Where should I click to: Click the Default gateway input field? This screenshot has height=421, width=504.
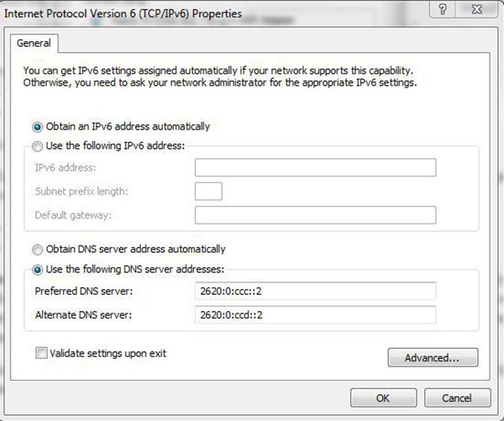coord(315,215)
